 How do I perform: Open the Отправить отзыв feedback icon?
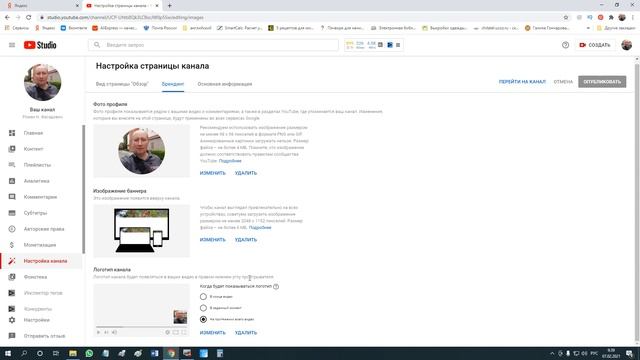click(x=12, y=336)
